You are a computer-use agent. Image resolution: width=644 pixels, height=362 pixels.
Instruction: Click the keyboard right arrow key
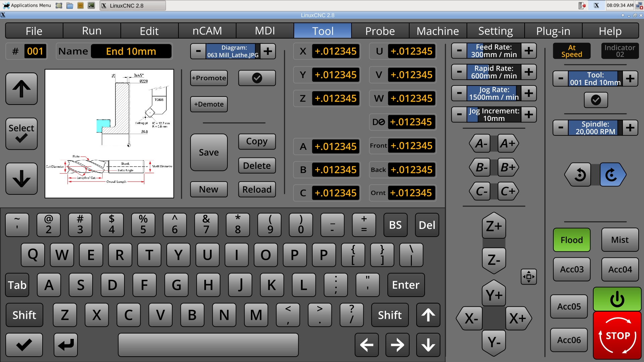pyautogui.click(x=397, y=345)
